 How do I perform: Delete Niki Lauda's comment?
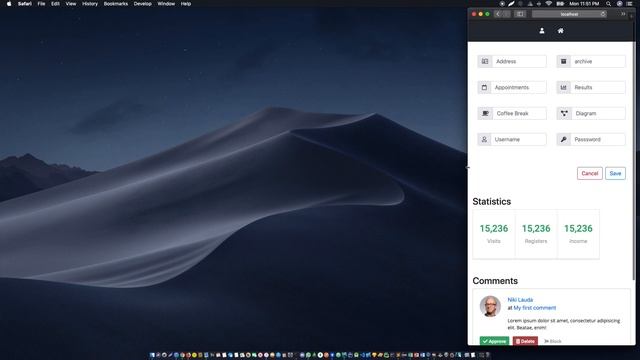[525, 341]
